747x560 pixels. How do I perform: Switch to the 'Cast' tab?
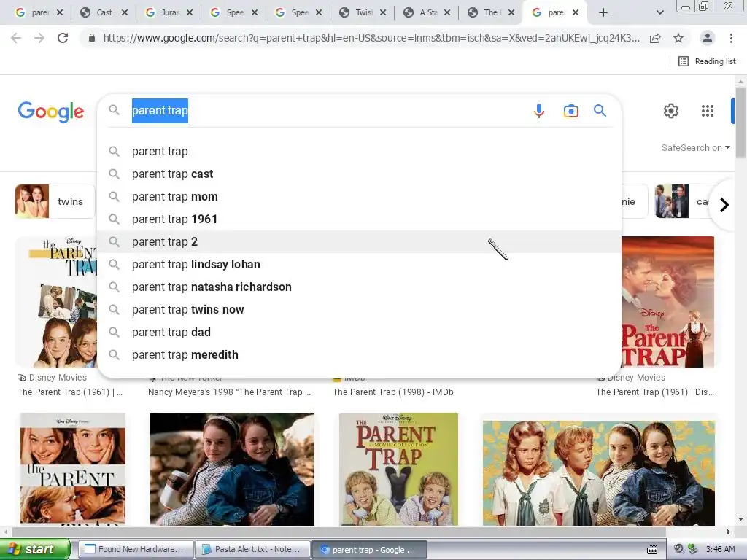pos(104,13)
